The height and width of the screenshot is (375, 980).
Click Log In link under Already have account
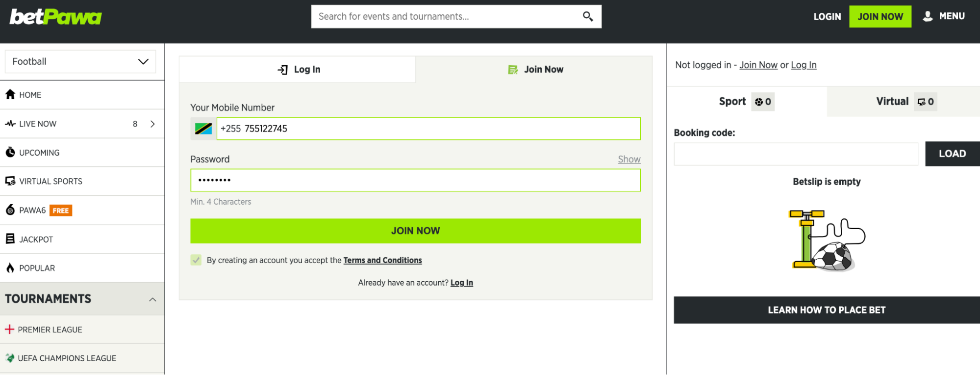coord(461,283)
